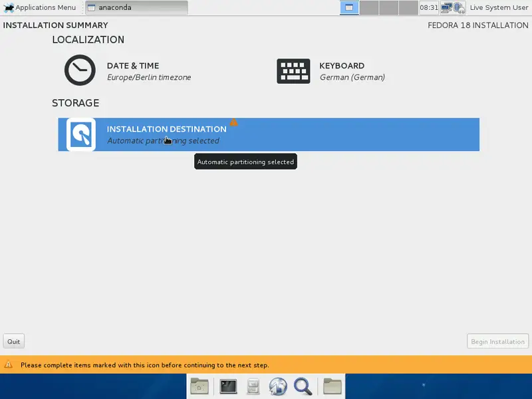This screenshot has height=399, width=532.
Task: Click the Begin Installation button
Action: coord(497,341)
